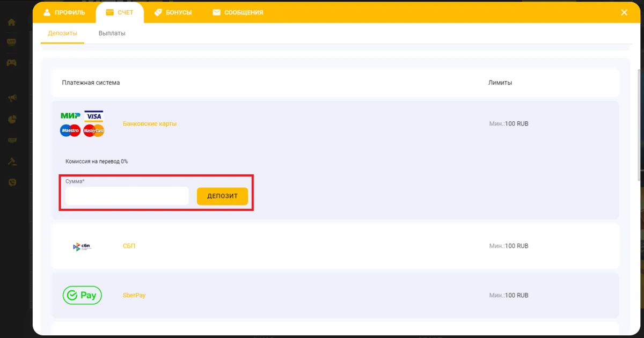
Task: Click the MIR card logo
Action: (70, 115)
